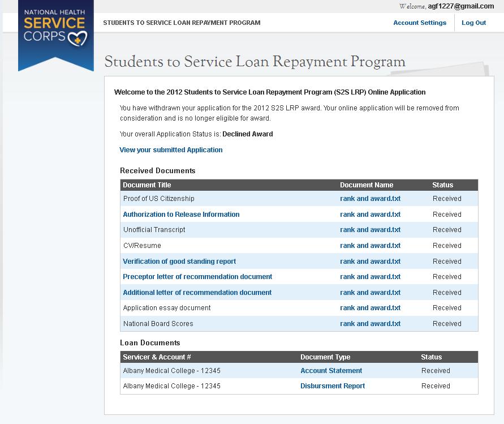This screenshot has height=424, width=504.
Task: Open CV/Resume rank and award.txt file
Action: pos(370,246)
